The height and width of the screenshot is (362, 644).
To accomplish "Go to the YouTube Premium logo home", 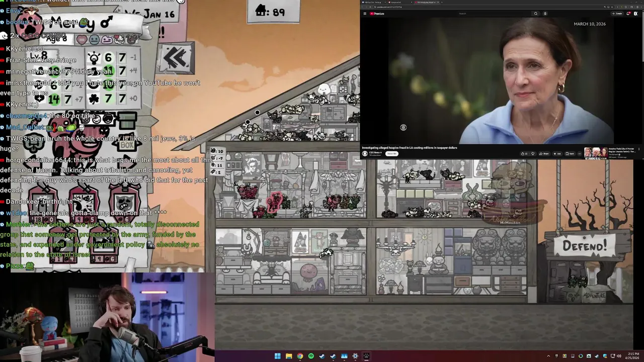I will pos(377,14).
